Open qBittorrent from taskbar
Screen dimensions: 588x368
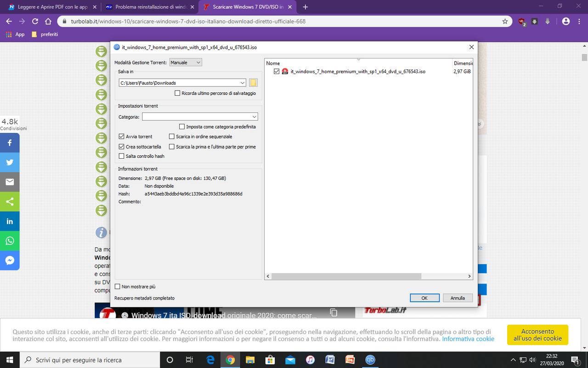click(x=370, y=360)
